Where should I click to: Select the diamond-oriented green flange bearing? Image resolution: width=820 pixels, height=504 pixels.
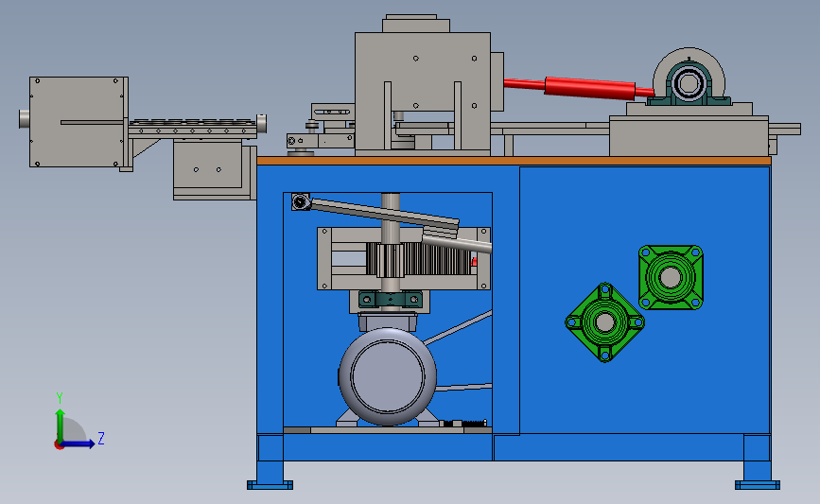coord(605,322)
